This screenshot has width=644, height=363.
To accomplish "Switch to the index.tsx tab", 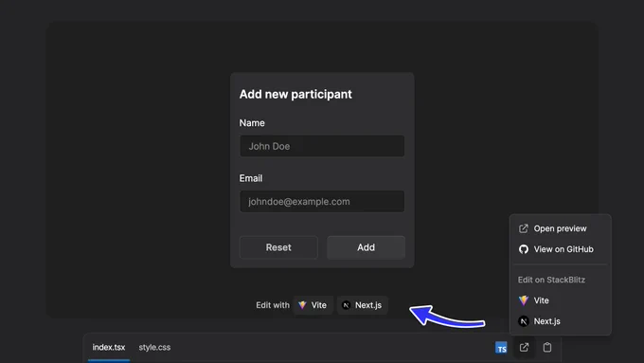I will click(x=108, y=348).
